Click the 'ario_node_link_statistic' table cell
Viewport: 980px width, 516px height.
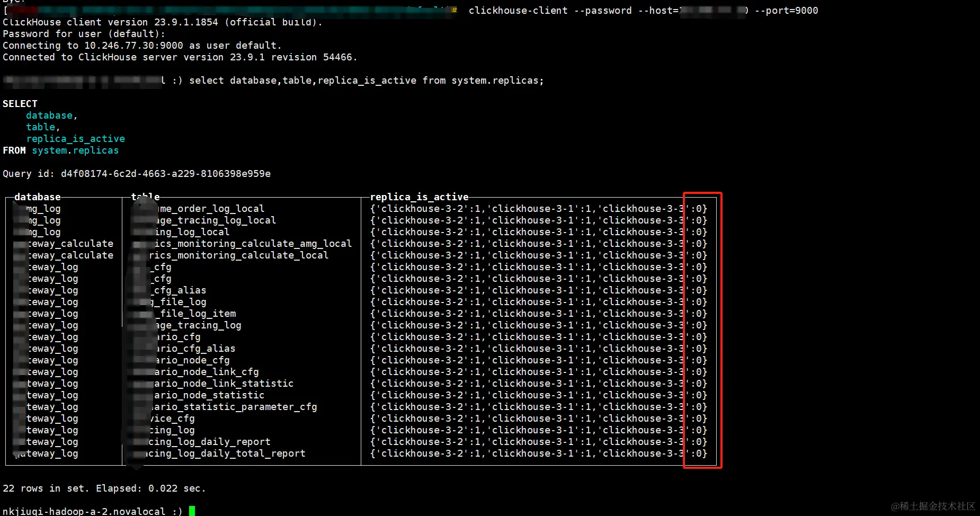(224, 384)
